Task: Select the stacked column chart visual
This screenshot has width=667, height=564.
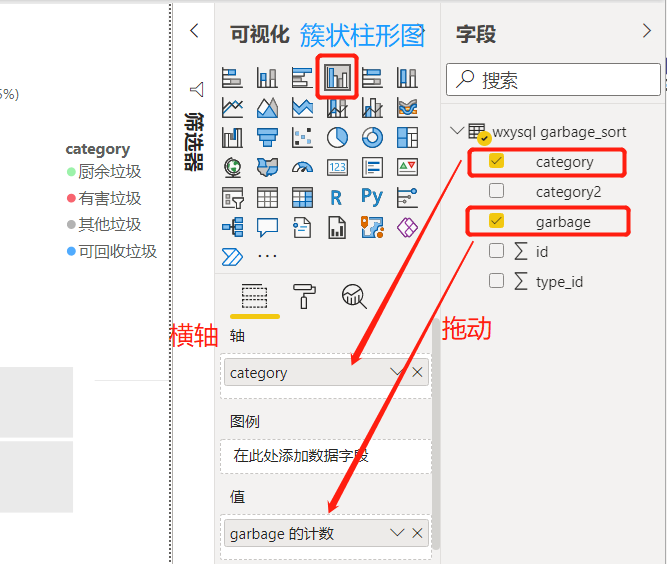Action: [267, 78]
